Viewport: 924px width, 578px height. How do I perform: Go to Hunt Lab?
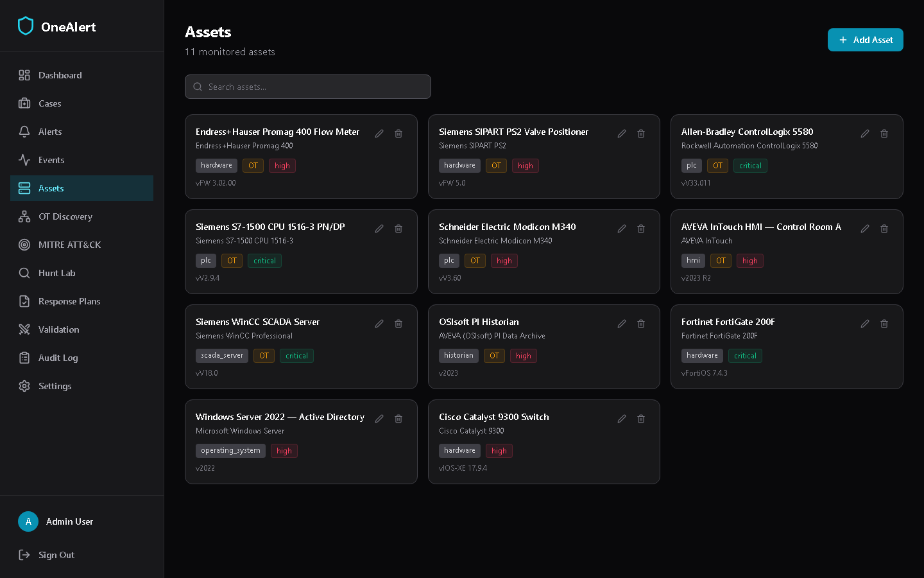coord(82,273)
